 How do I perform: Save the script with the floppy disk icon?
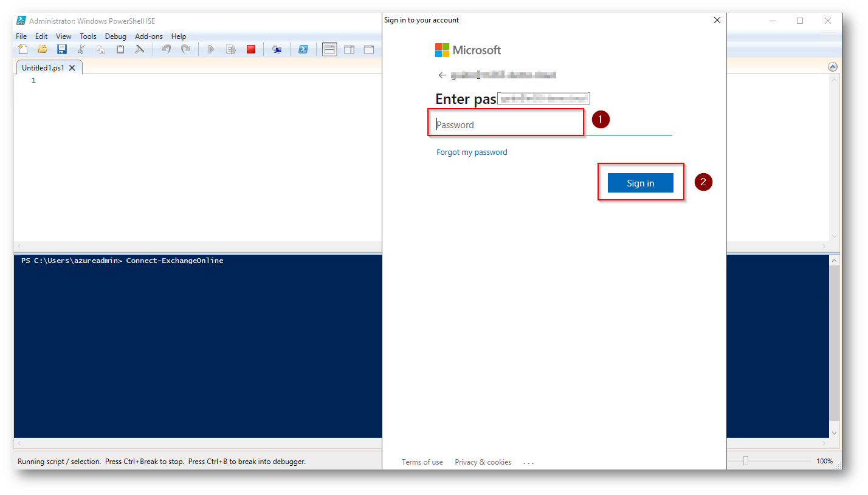pos(61,49)
